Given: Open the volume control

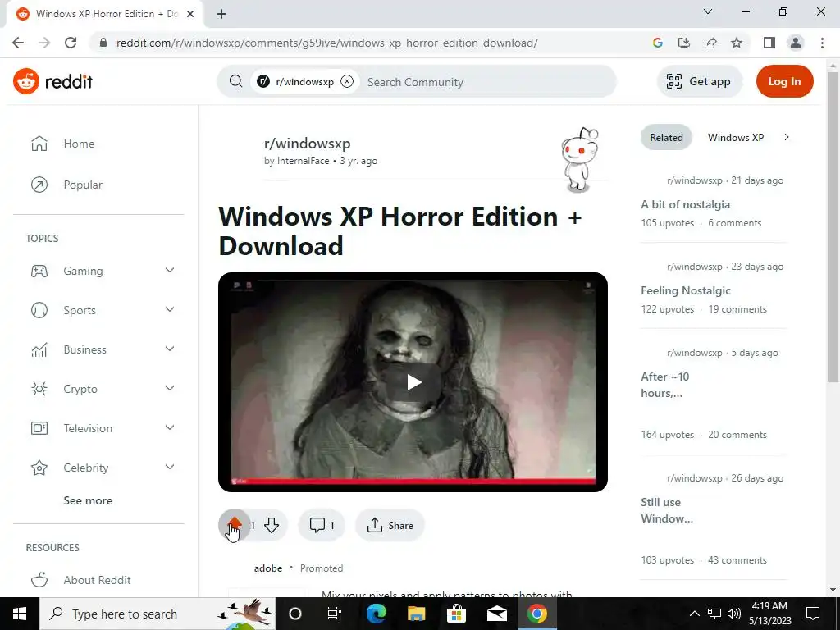Looking at the screenshot, I should 734,614.
